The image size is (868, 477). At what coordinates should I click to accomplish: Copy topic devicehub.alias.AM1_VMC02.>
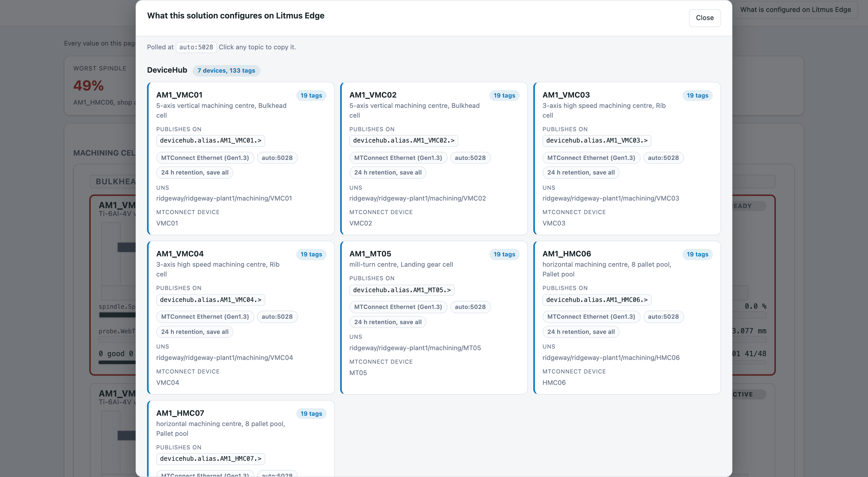click(x=404, y=140)
